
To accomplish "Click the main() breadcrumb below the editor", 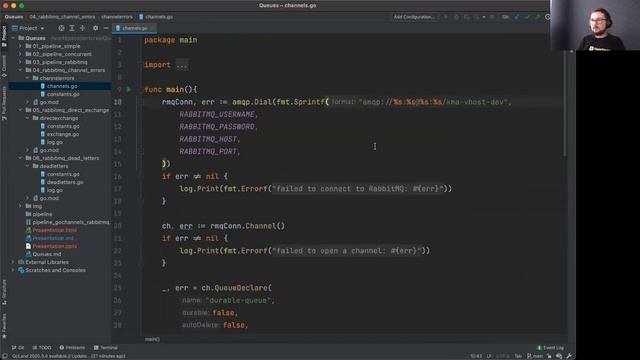I will tap(152, 339).
